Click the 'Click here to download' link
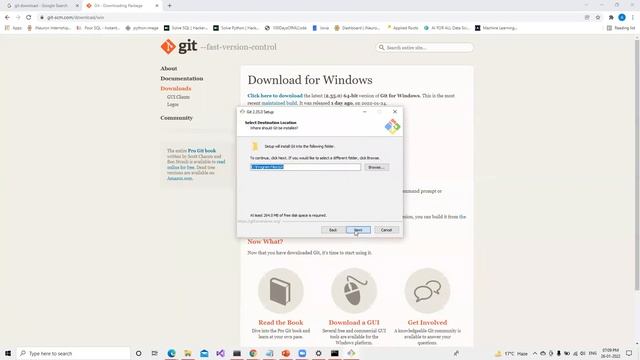 point(275,96)
